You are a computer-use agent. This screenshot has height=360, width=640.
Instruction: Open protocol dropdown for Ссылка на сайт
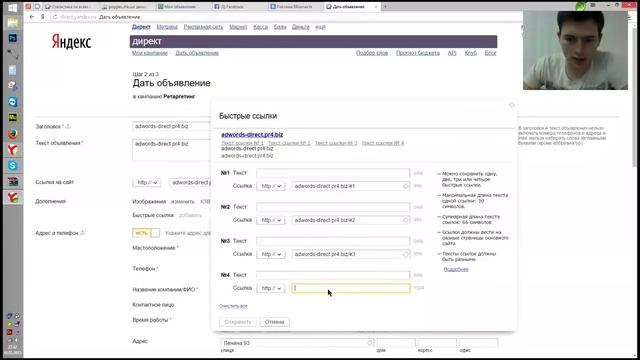(x=147, y=182)
